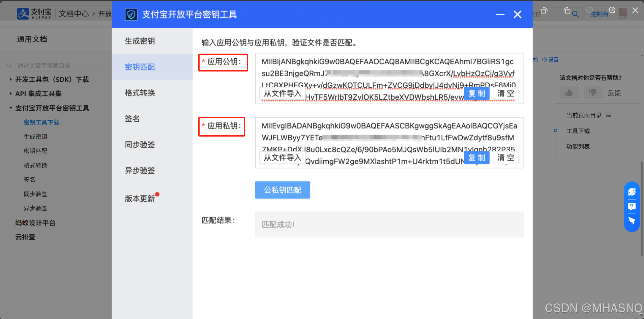Click the 文档中心 breadcrumb link
Screen dimensions: 644x319
[74, 14]
